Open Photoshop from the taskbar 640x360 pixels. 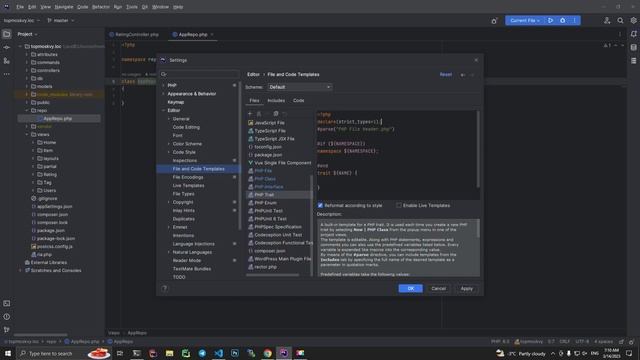tap(235, 353)
